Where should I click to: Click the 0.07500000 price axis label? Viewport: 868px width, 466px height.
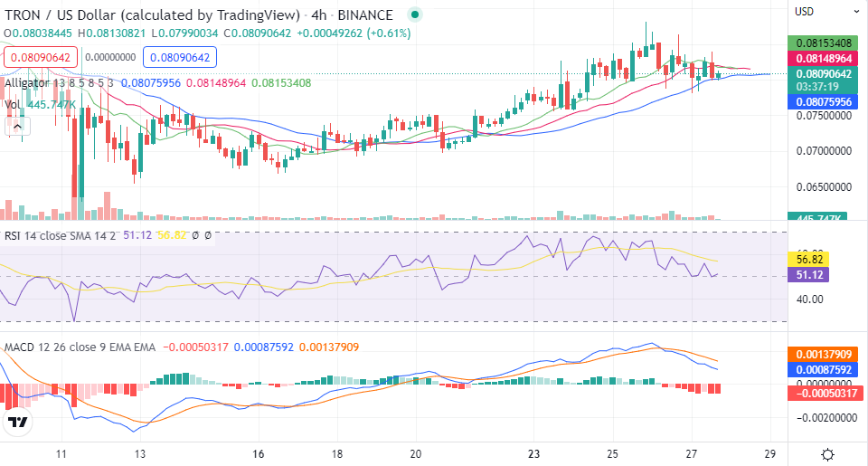point(824,115)
